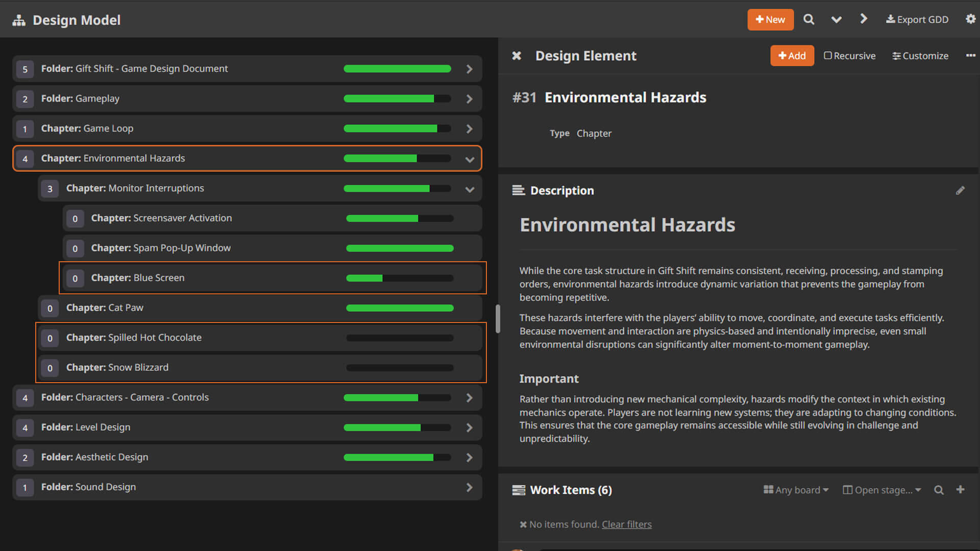
Task: Click the down chevron in top toolbar
Action: pos(836,19)
